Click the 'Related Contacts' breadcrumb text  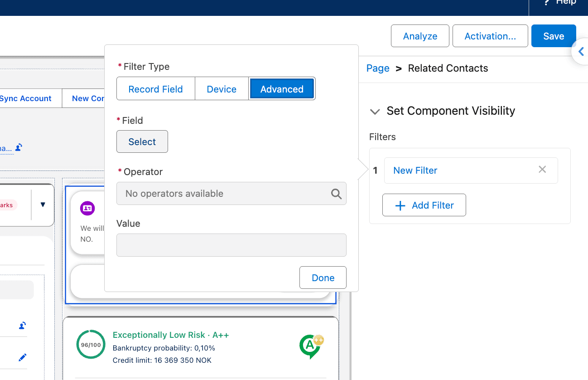pos(448,68)
